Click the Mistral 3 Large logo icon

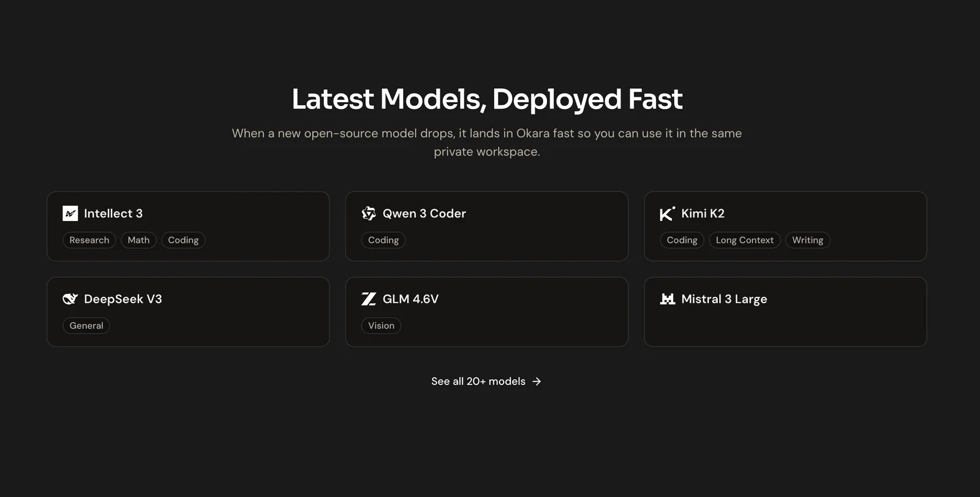667,299
